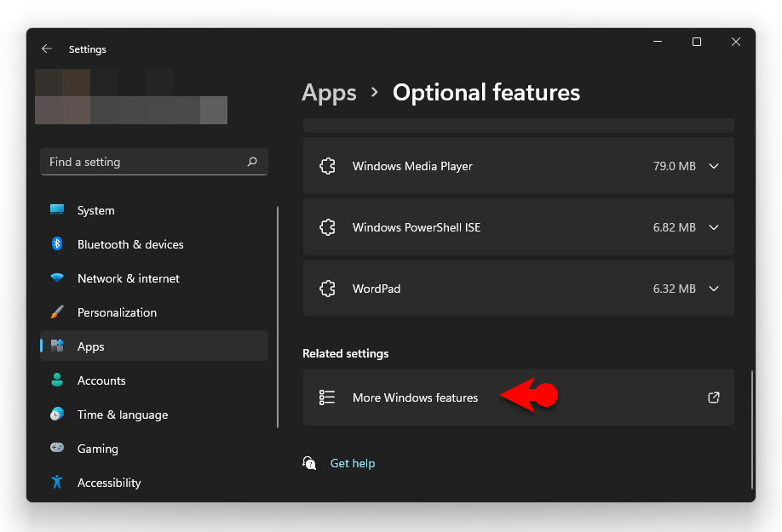Click the 6.32 MB size value
782x532 pixels.
[675, 289]
